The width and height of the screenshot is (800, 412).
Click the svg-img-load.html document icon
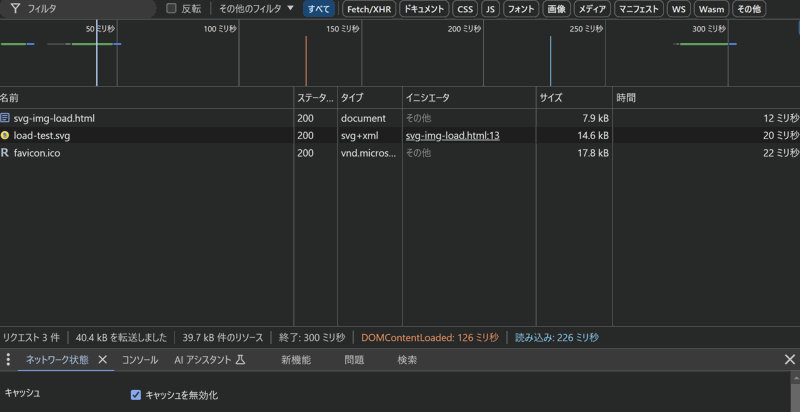click(x=5, y=118)
